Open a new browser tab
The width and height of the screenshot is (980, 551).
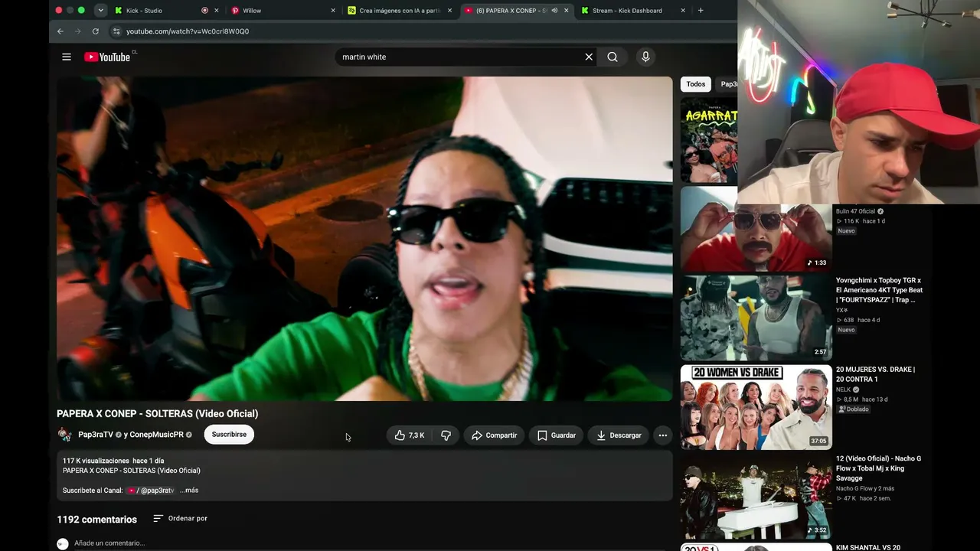tap(701, 11)
